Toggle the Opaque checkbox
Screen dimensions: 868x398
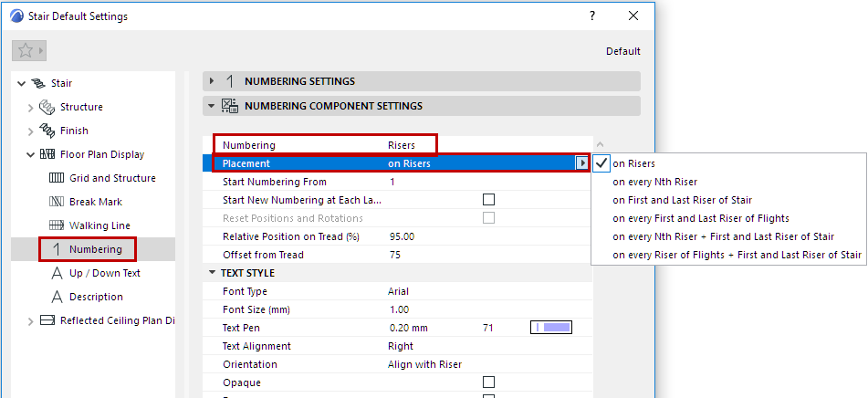[x=488, y=382]
